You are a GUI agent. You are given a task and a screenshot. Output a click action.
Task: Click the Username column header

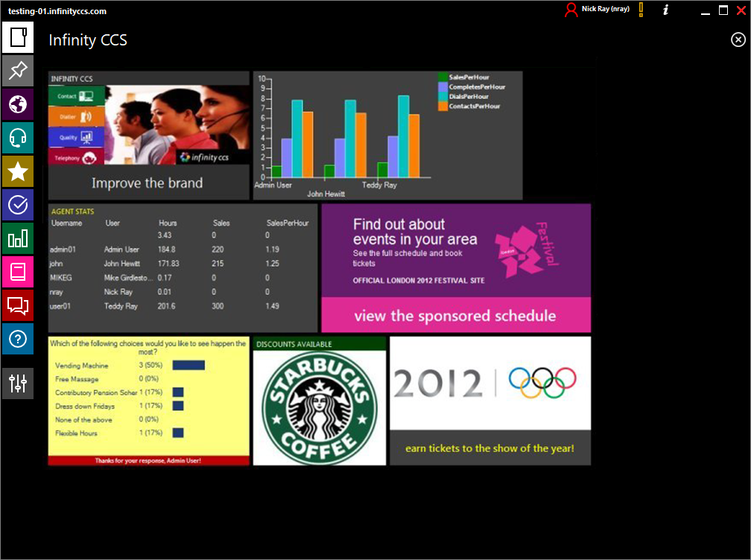tap(66, 223)
